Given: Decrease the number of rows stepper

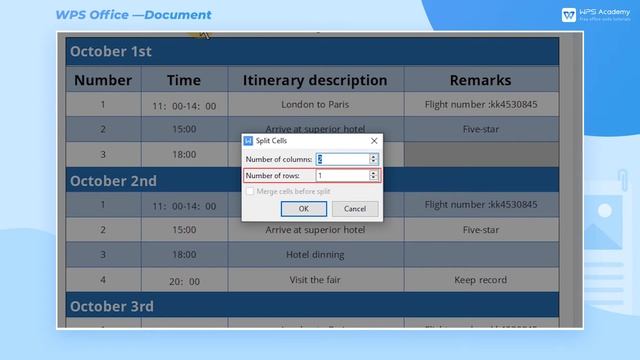Looking at the screenshot, I should (373, 178).
